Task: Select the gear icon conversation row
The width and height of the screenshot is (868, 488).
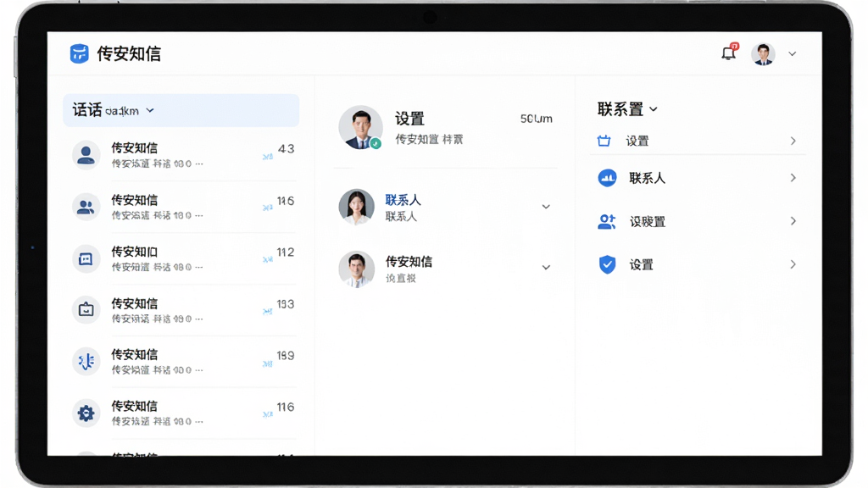Action: click(x=184, y=413)
